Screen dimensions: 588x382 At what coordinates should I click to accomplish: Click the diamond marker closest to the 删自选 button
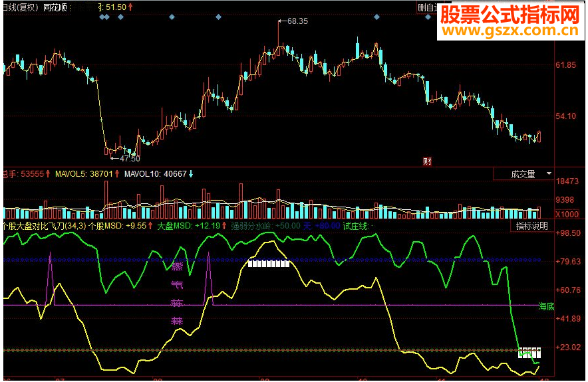pos(428,17)
